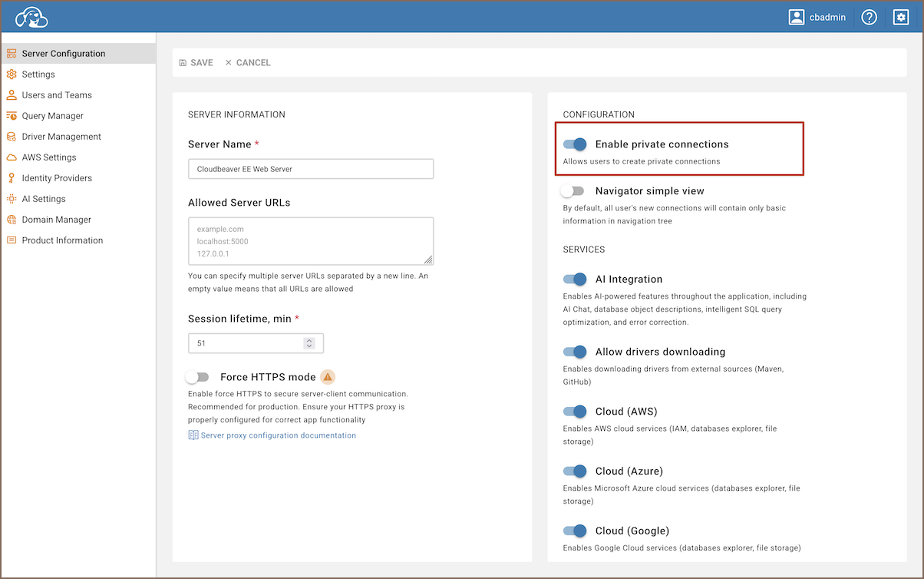Enable Force HTTPS mode switch
This screenshot has width=924, height=579.
click(x=198, y=377)
